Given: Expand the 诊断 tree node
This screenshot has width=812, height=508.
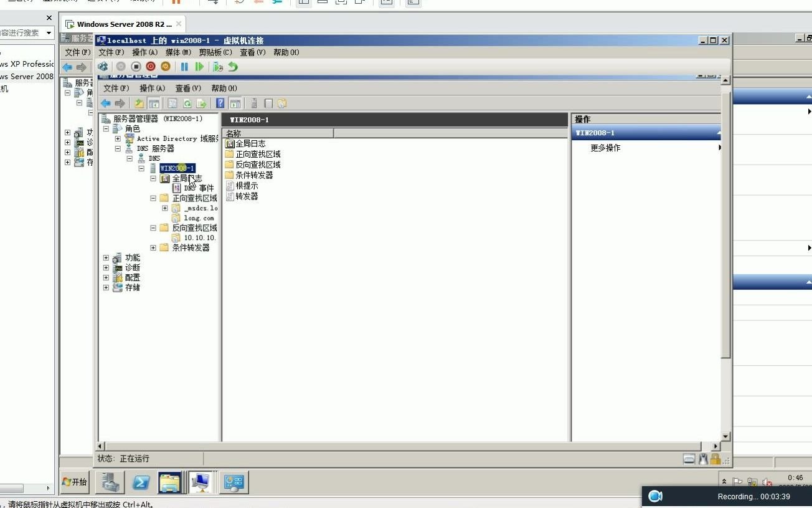Looking at the screenshot, I should (x=106, y=267).
